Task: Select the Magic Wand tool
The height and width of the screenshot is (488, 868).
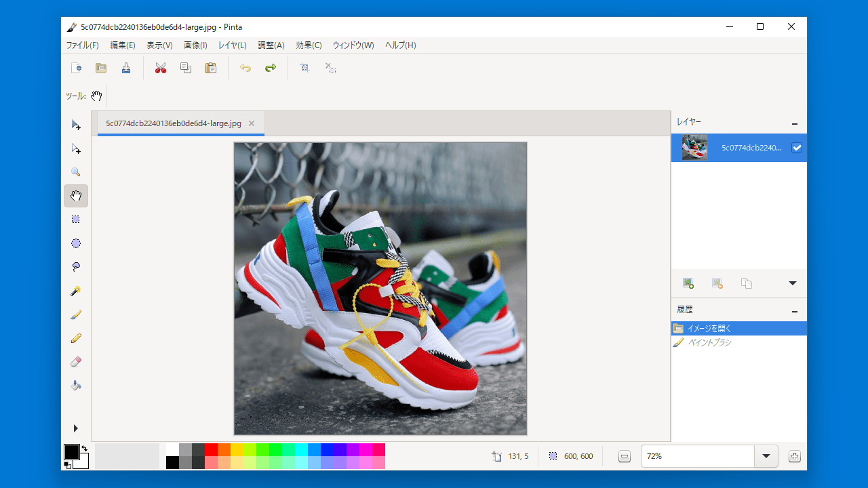Action: [76, 291]
